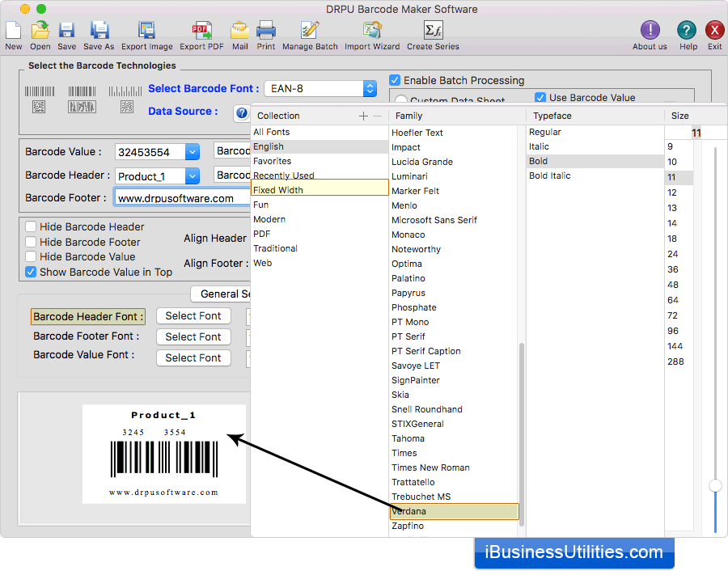Image resolution: width=728 pixels, height=571 pixels.
Task: Select Traditional font collection
Action: tap(320, 248)
